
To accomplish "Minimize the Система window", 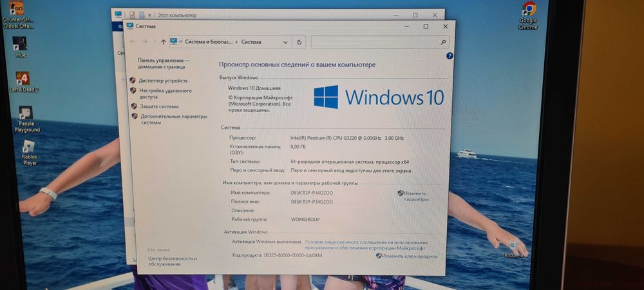I will coord(406,26).
